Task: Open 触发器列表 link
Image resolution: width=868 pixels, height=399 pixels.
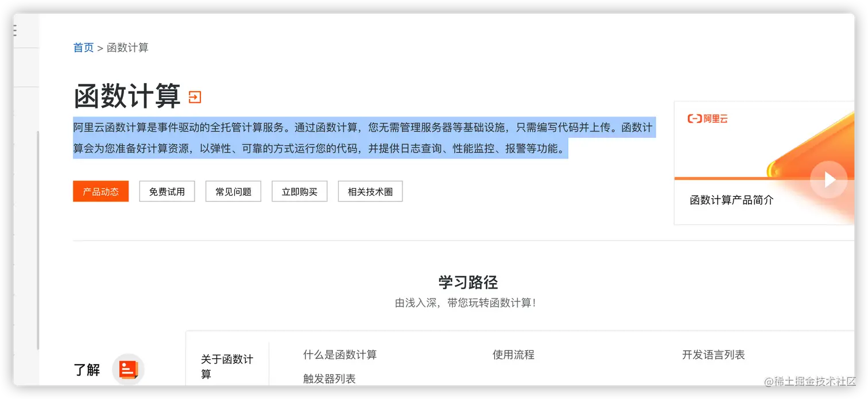Action: [330, 379]
